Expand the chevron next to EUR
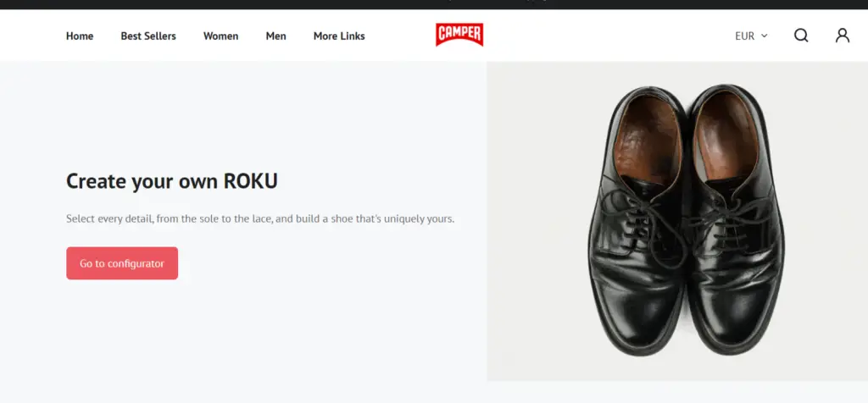This screenshot has height=403, width=868. pyautogui.click(x=765, y=36)
